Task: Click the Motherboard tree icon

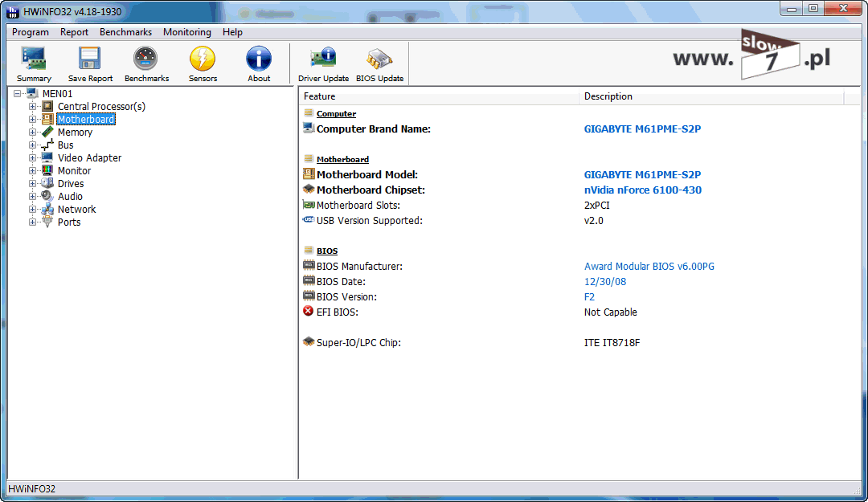Action: (x=47, y=119)
